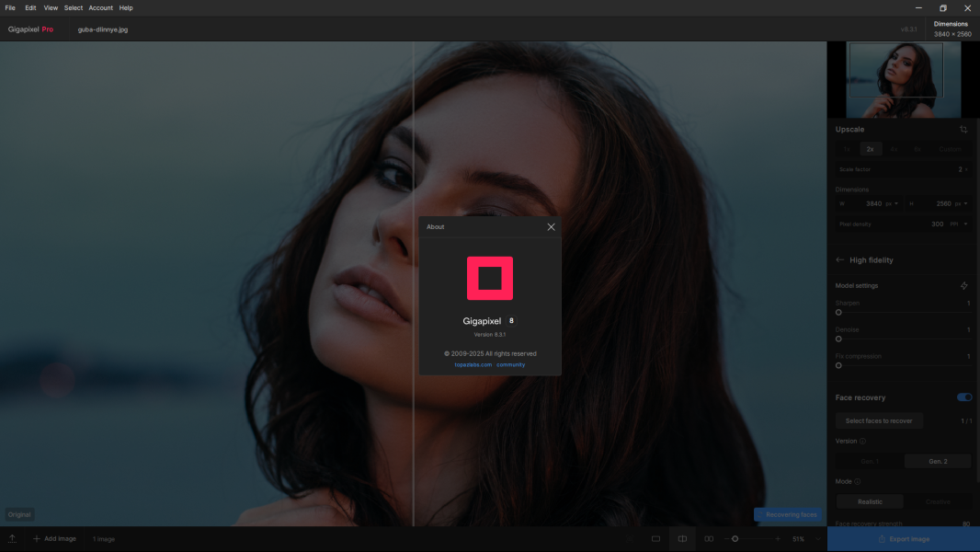Click the lightning bolt auto settings icon

tap(963, 286)
